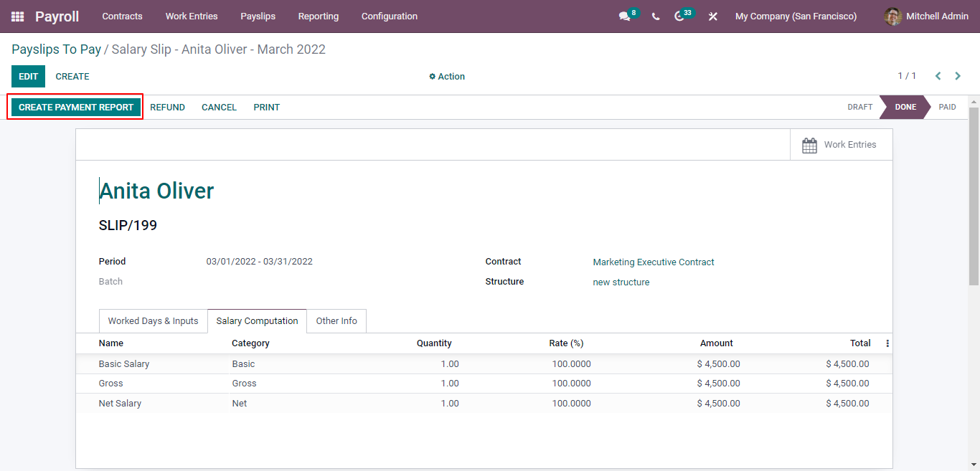Switch to Other Info tab
The width and height of the screenshot is (980, 471).
(336, 321)
